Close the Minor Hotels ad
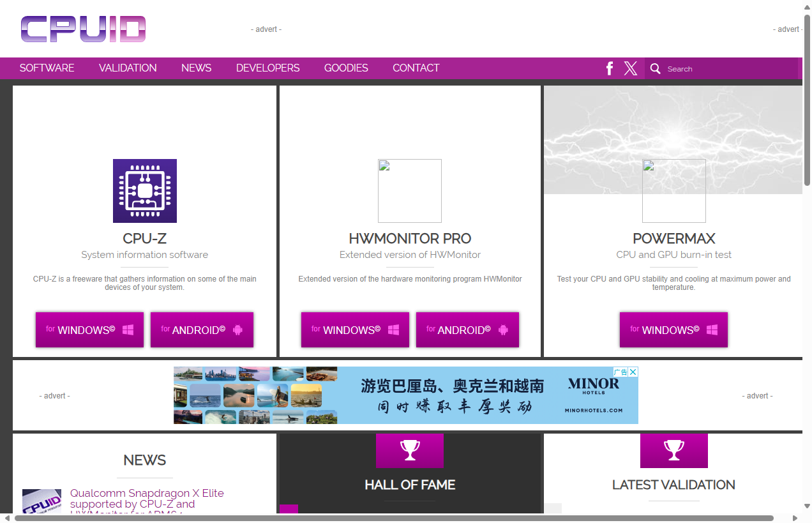This screenshot has width=812, height=523. pos(633,372)
